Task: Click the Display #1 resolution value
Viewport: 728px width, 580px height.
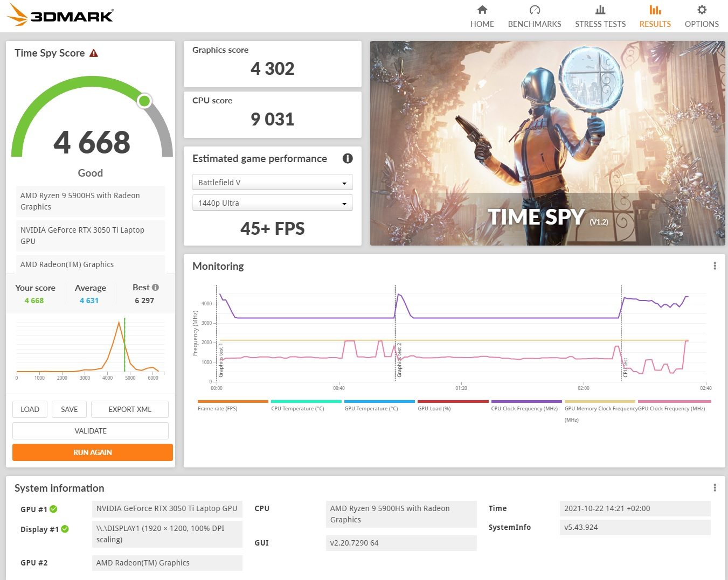Action: (167, 534)
